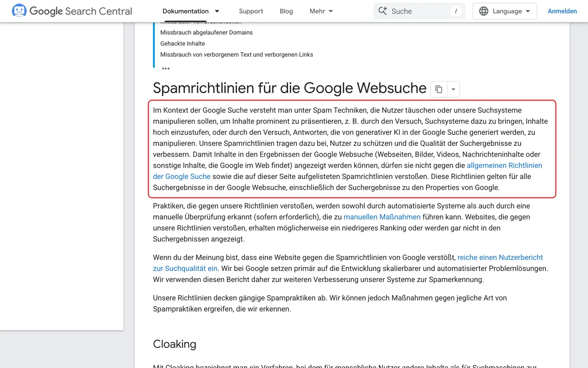Copy page with the copy icon
Viewport: 588px width, 368px height.
439,89
